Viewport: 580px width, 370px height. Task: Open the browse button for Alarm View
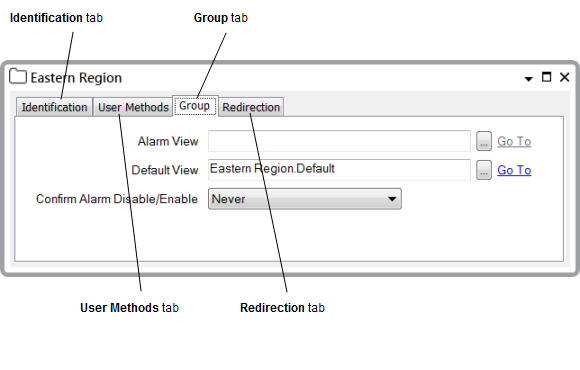tap(483, 141)
